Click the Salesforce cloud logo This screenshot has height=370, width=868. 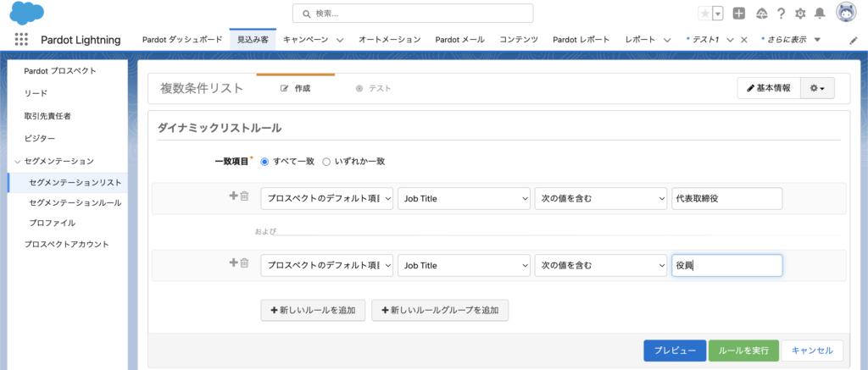tap(26, 13)
